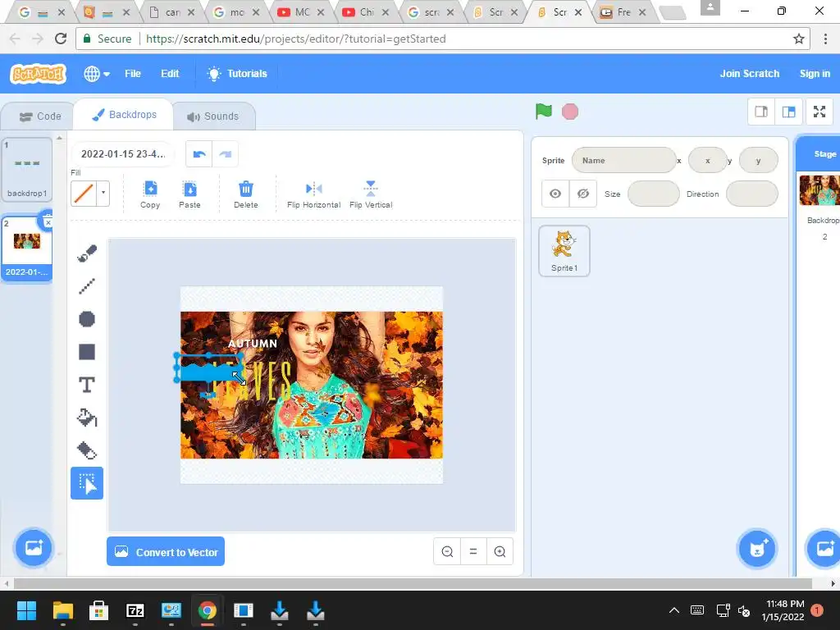Click the red stop button
This screenshot has width=840, height=630.
(570, 112)
